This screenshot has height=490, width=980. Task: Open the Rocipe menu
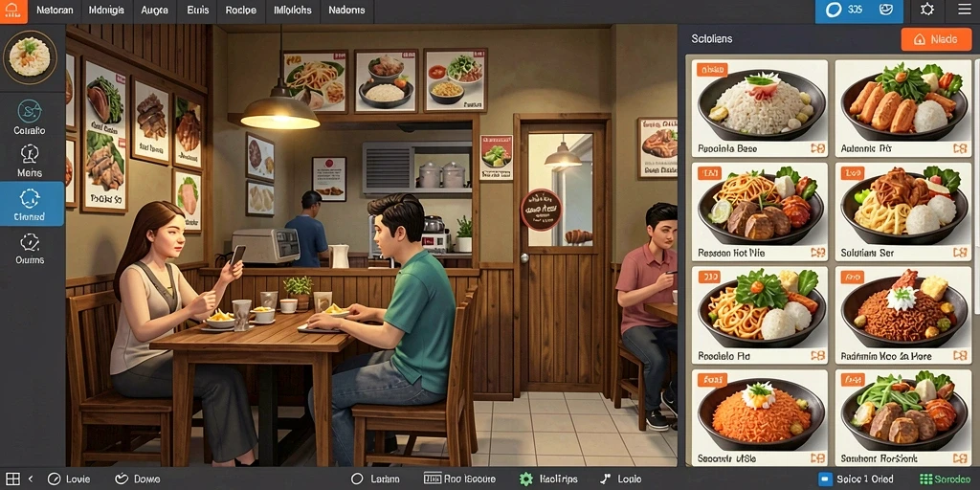[240, 10]
